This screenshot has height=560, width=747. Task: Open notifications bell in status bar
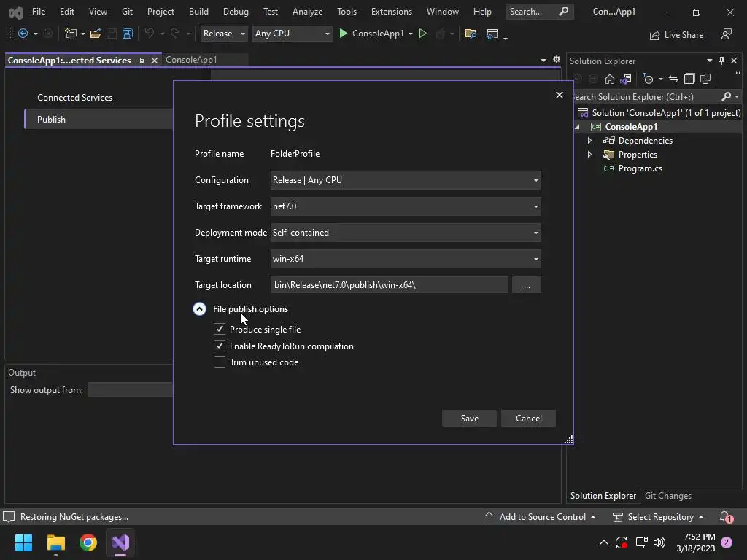coord(726,517)
